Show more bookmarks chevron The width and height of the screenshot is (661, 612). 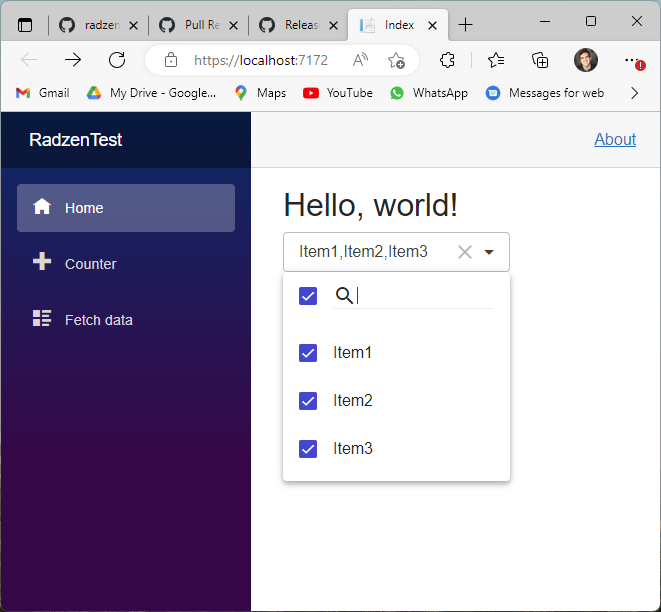click(x=634, y=93)
